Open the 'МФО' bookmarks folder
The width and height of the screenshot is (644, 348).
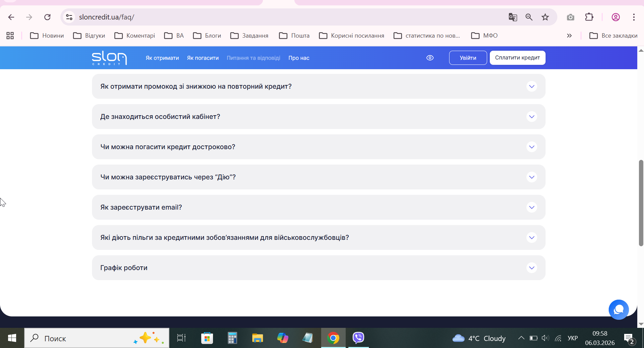pyautogui.click(x=484, y=36)
